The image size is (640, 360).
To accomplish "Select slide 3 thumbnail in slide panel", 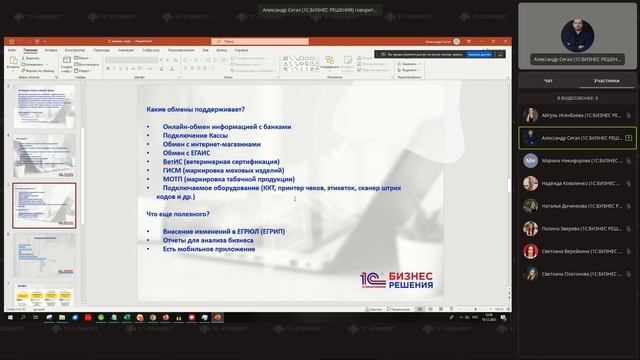I will (x=44, y=107).
